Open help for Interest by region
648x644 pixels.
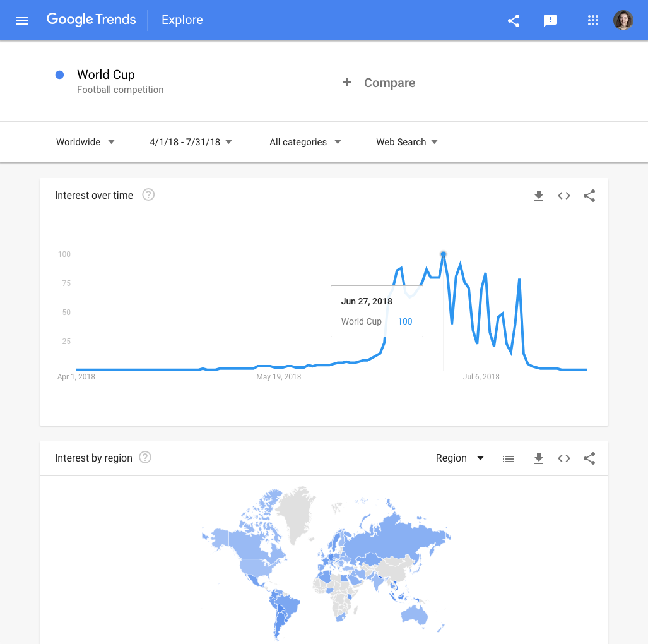pos(145,458)
